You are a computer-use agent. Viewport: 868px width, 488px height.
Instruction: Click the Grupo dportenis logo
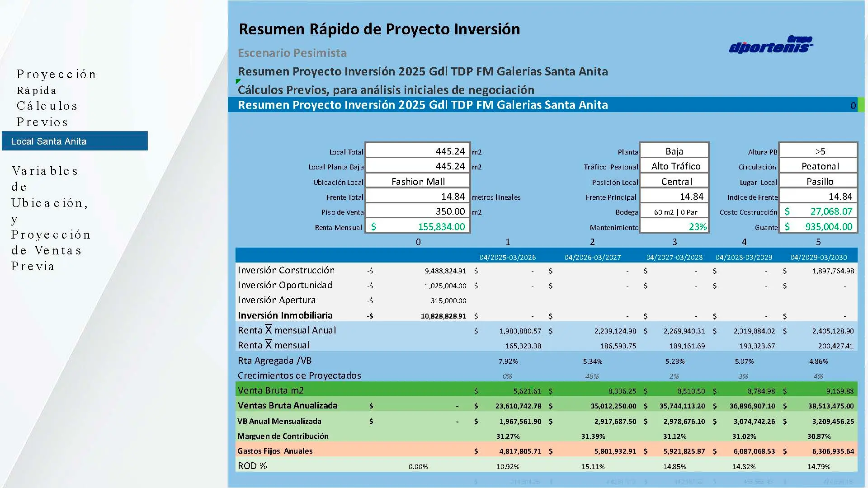[x=771, y=45]
